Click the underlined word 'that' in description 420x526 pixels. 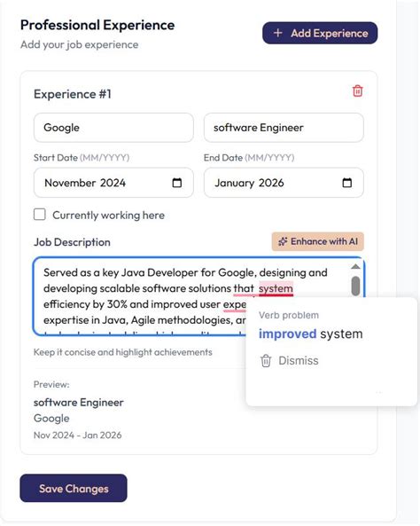[x=244, y=288]
